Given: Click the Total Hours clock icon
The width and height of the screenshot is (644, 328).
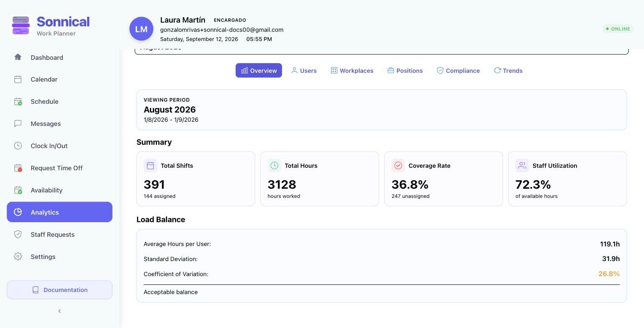Looking at the screenshot, I should (274, 166).
